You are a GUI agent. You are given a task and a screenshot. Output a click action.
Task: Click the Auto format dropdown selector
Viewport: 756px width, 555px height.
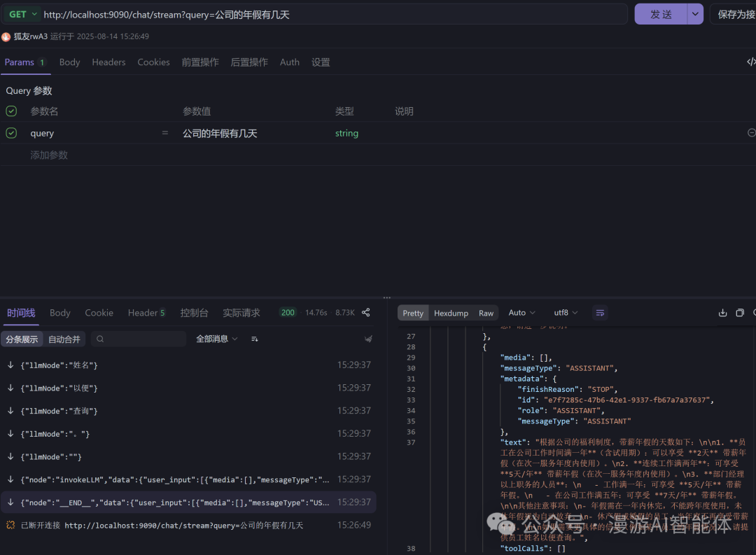coord(521,313)
